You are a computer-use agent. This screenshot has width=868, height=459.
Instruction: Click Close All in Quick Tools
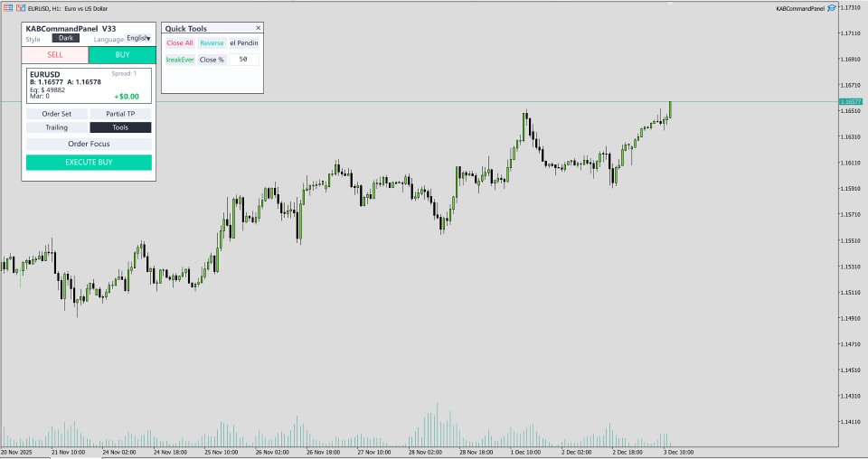(x=180, y=43)
